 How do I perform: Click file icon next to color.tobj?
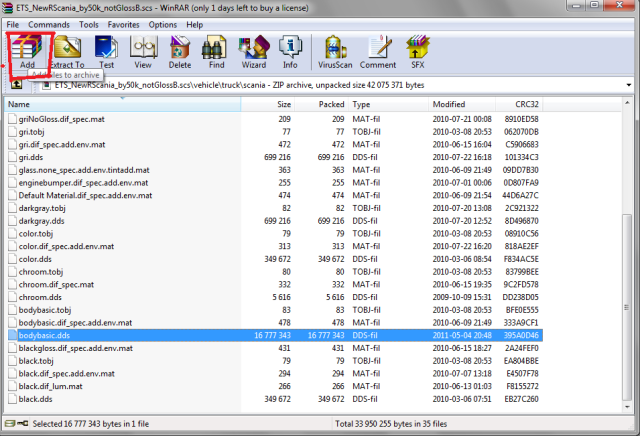(x=12, y=234)
